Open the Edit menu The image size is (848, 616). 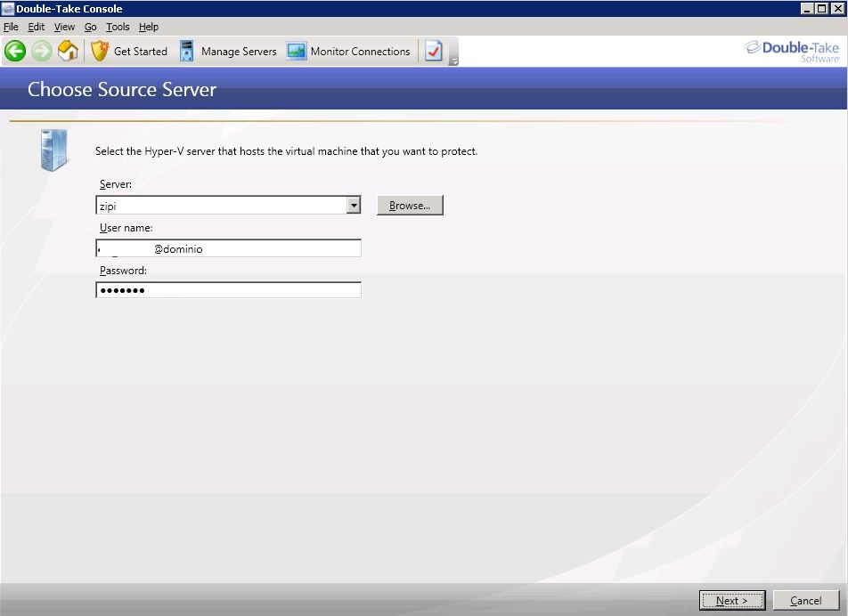pos(37,27)
